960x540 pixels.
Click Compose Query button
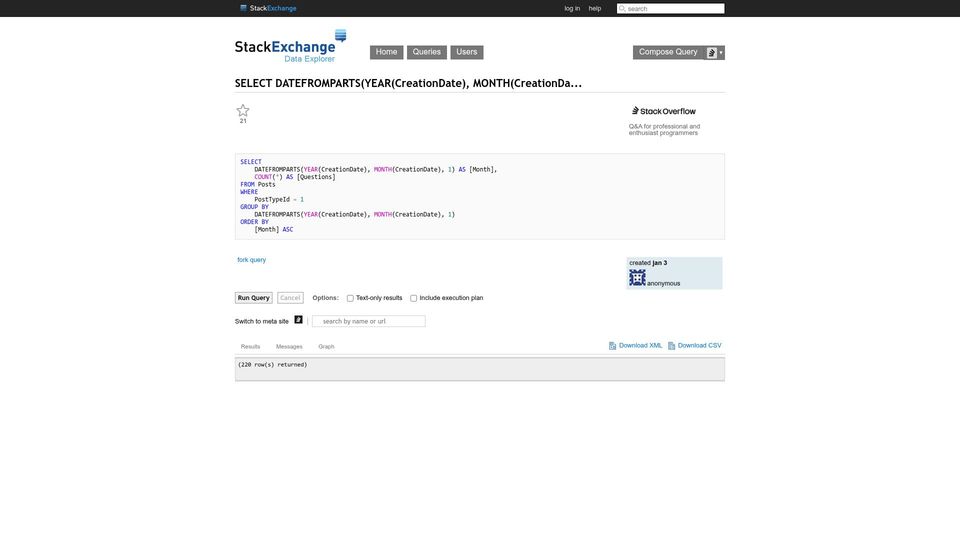point(668,52)
